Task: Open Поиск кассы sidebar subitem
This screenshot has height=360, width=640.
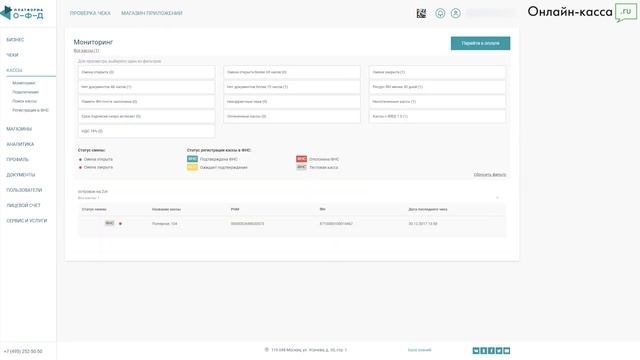Action: click(24, 101)
